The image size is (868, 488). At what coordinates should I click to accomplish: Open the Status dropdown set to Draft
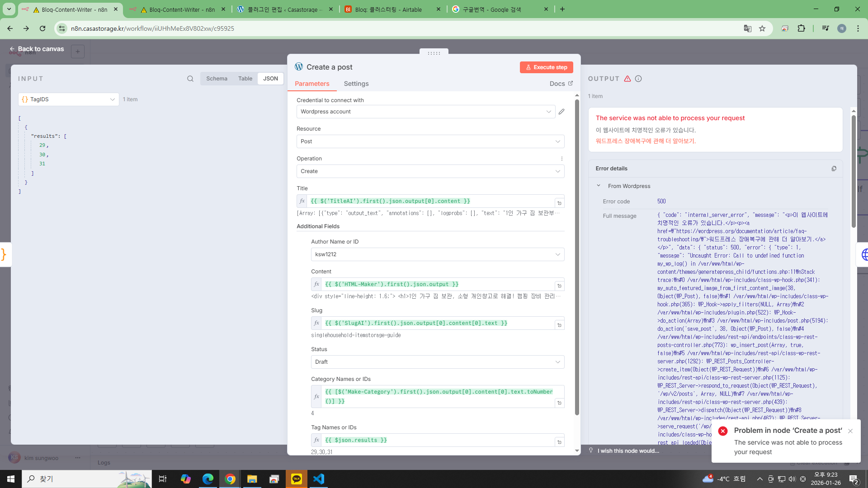tap(437, 362)
